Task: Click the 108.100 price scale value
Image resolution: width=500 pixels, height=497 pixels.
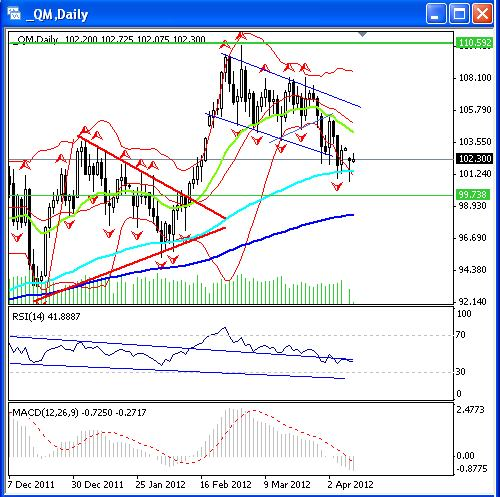Action: pos(475,78)
